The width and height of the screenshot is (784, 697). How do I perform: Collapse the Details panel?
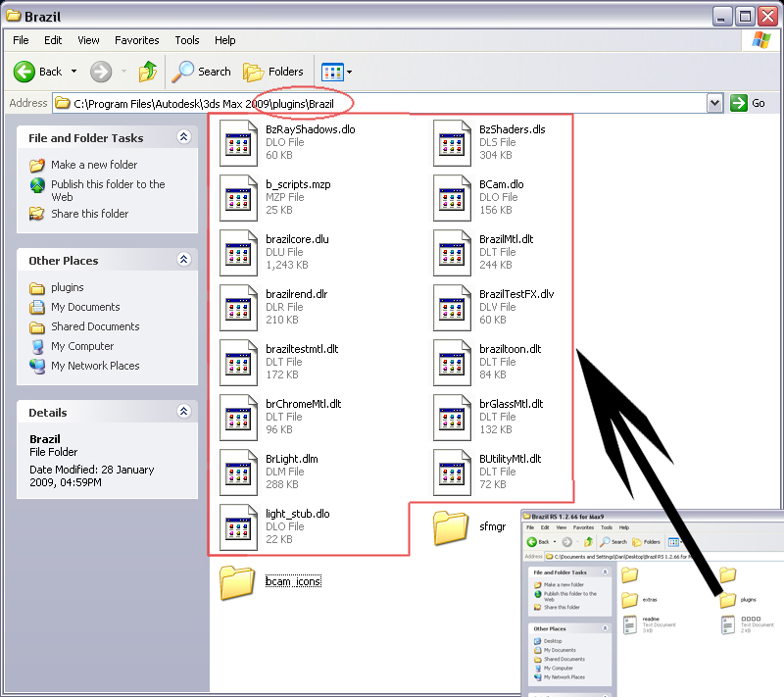coord(184,412)
